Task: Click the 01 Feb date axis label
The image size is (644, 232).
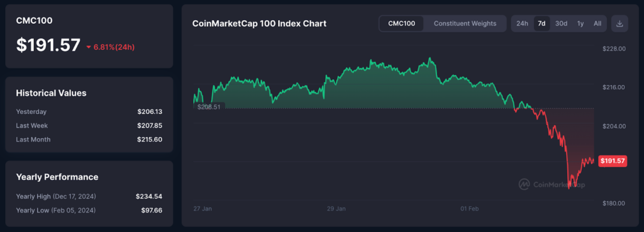Action: click(469, 209)
